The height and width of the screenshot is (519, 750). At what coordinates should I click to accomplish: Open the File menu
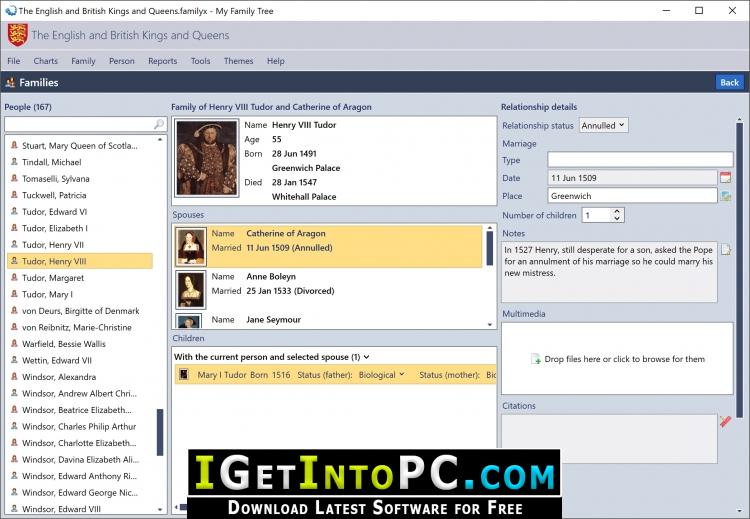[x=13, y=61]
